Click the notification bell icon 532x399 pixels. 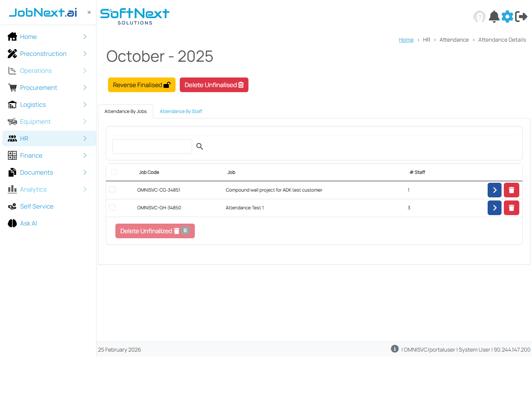pos(494,17)
